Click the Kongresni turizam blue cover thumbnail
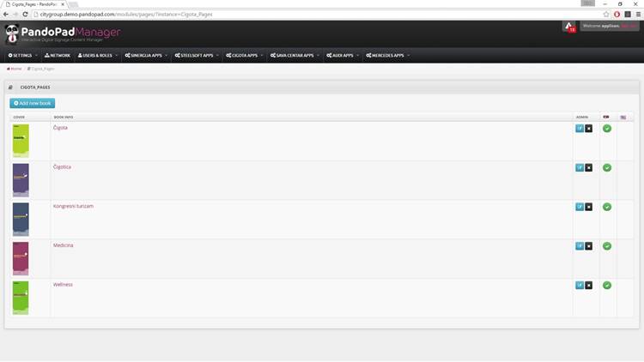The image size is (644, 362). click(x=21, y=219)
